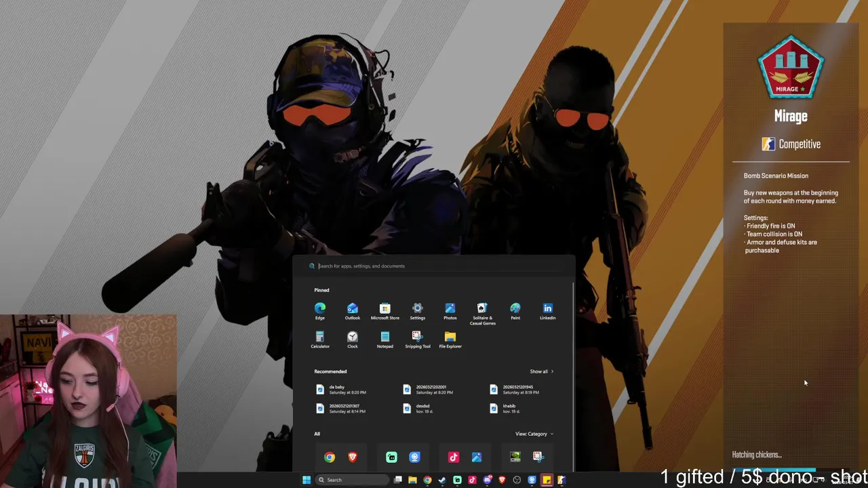The height and width of the screenshot is (488, 868).
Task: Open TikTok icon on the taskbar
Action: (472, 480)
